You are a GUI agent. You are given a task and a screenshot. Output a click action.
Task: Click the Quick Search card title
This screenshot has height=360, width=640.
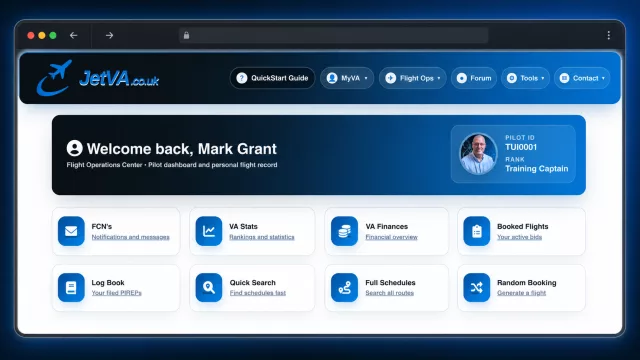click(252, 282)
